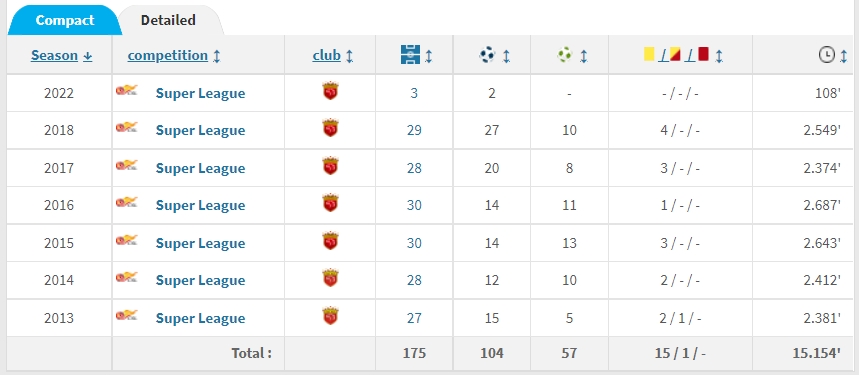Image resolution: width=859 pixels, height=375 pixels.
Task: Open club crest in 2016 row
Action: click(330, 204)
